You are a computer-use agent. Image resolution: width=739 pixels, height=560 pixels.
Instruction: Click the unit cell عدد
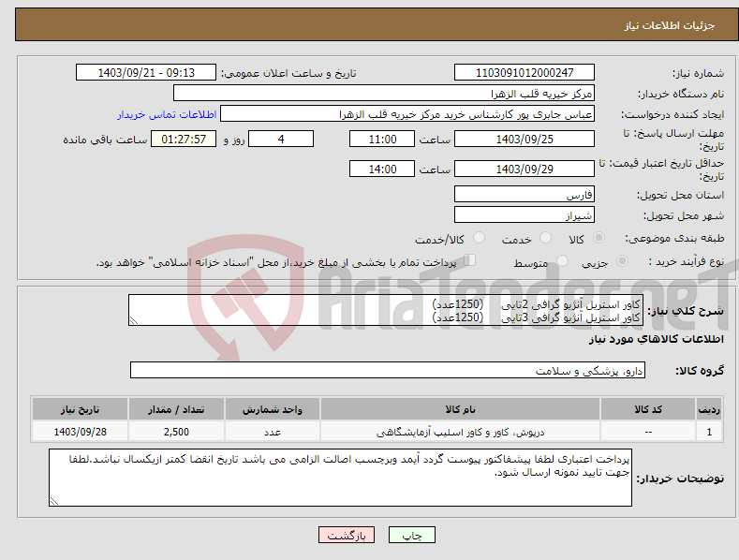tap(273, 432)
